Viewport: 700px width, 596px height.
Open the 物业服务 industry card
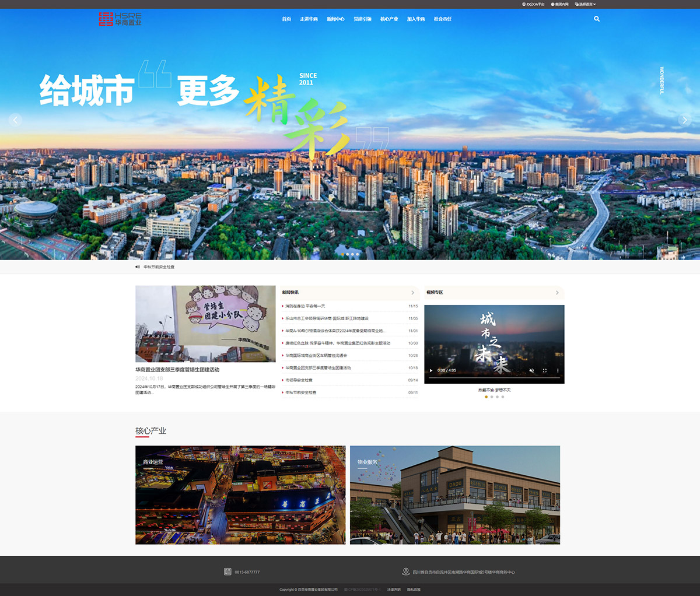[x=455, y=495]
